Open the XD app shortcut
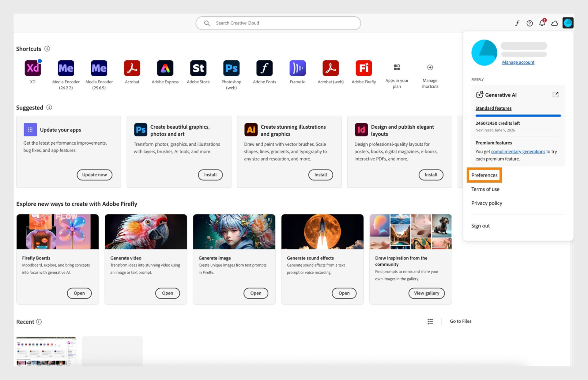588x380 pixels. [33, 68]
